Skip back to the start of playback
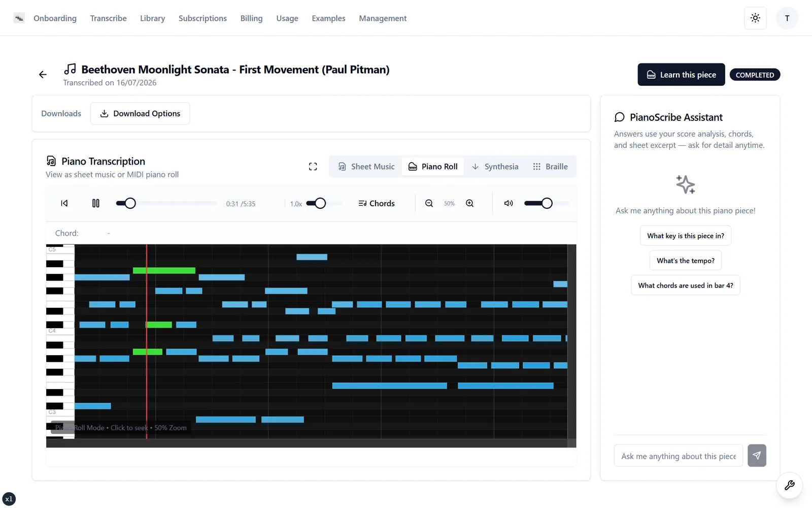Screen dimensions: 812x508 pyautogui.click(x=64, y=203)
